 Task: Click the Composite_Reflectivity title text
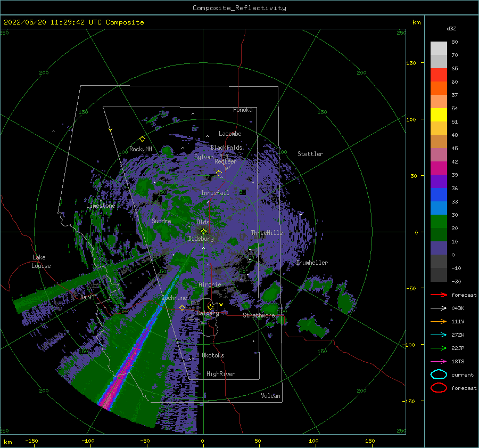pos(240,8)
